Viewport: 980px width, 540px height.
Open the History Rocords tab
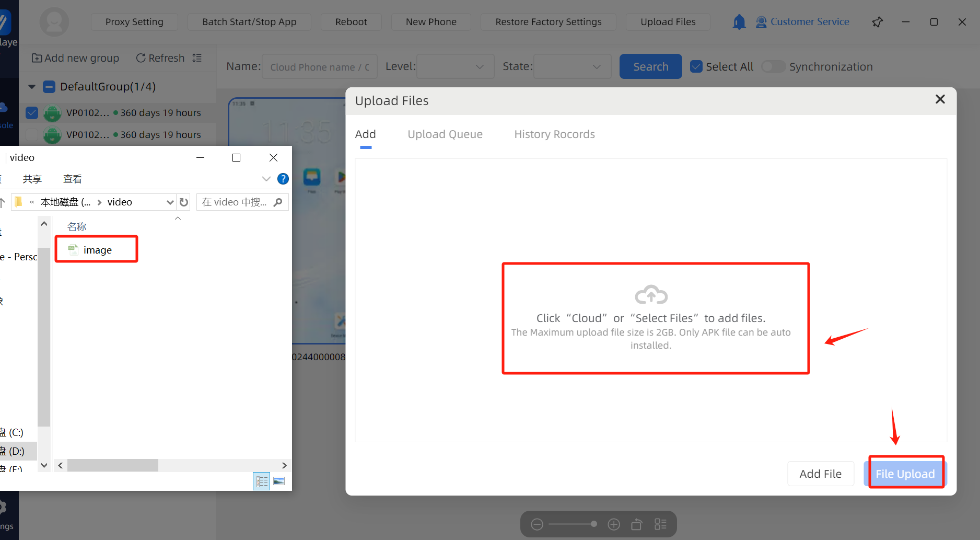click(x=554, y=134)
